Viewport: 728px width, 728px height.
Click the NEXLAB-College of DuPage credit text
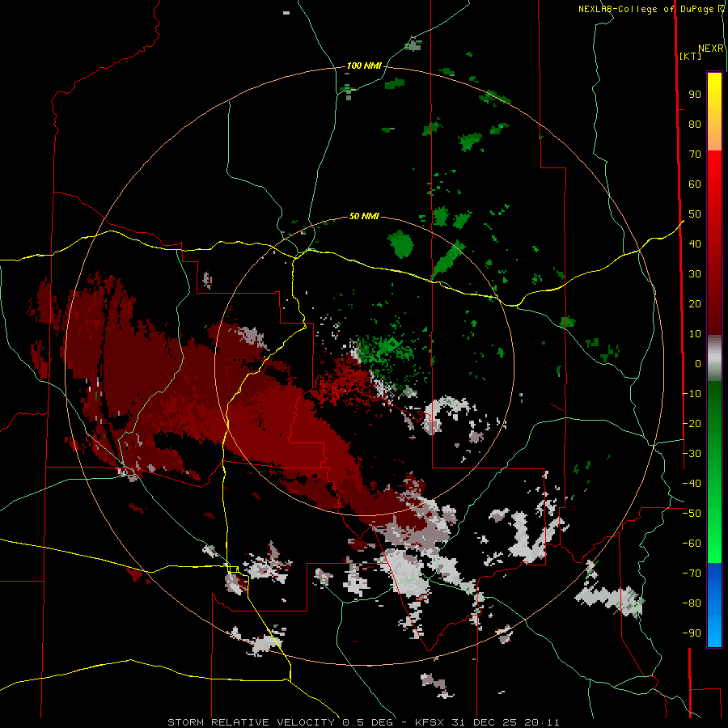click(648, 9)
